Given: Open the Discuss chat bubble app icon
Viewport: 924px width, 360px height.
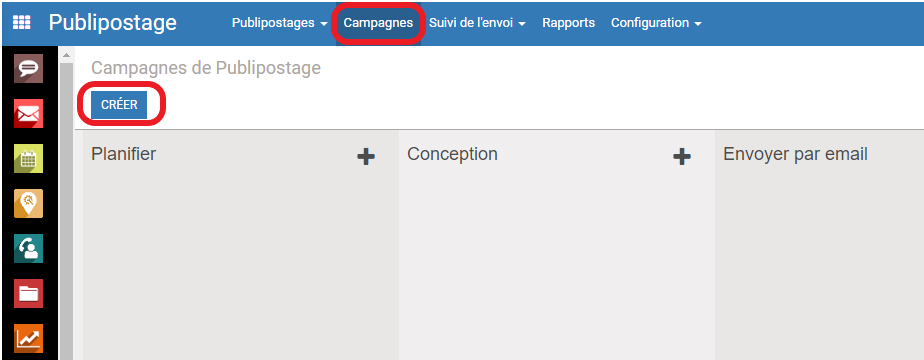Looking at the screenshot, I should pos(28,68).
